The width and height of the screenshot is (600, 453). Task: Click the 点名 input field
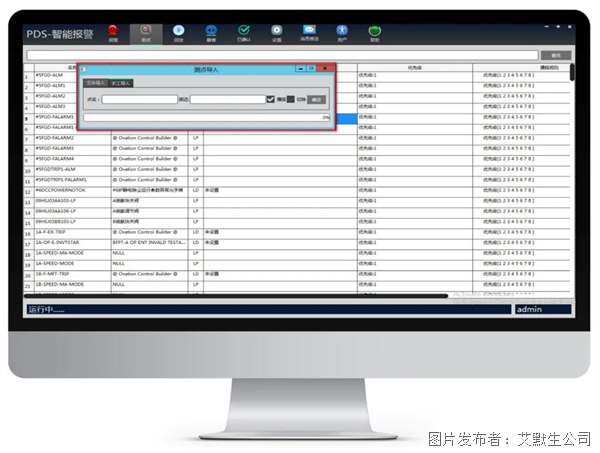coord(139,99)
